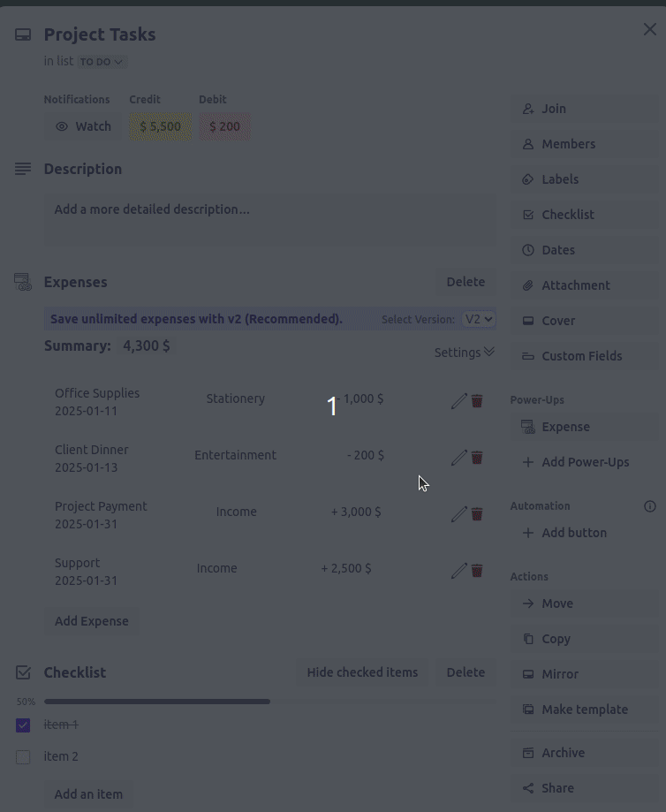The height and width of the screenshot is (812, 666).
Task: Open Custom Fields settings
Action: point(582,356)
